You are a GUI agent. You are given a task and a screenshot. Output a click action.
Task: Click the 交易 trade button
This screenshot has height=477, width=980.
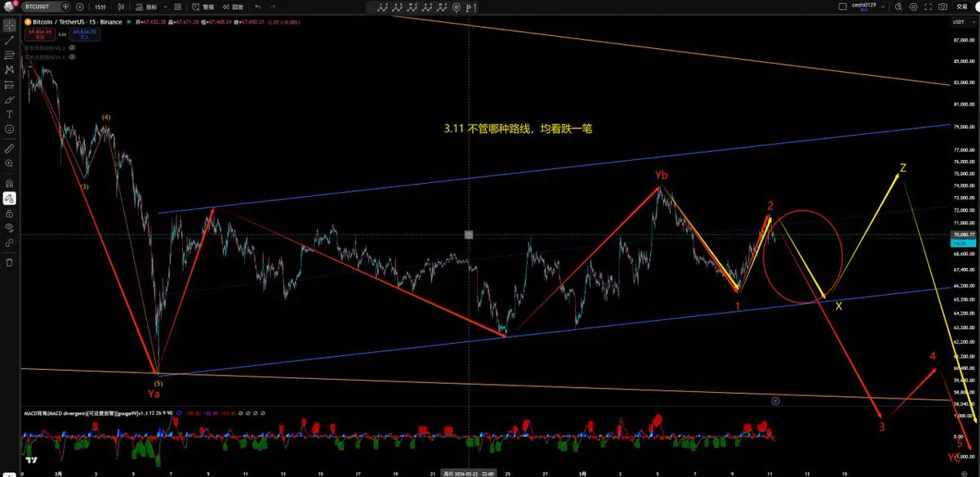pos(962,7)
